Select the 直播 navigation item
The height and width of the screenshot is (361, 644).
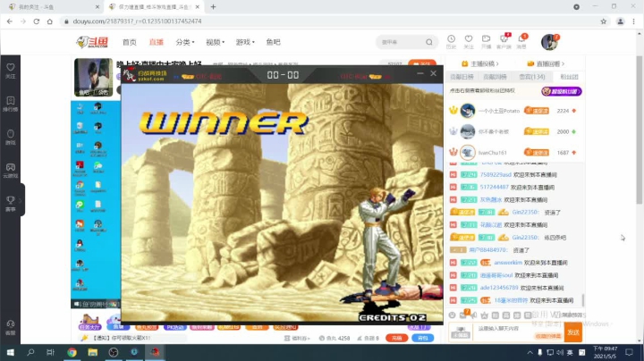click(x=156, y=42)
